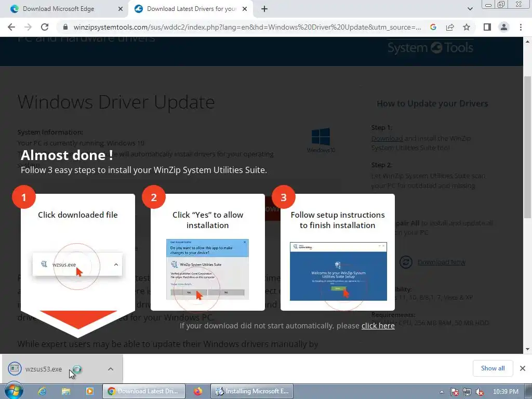Open the downloaded wzsus53.exe file
532x399 pixels.
pos(44,369)
